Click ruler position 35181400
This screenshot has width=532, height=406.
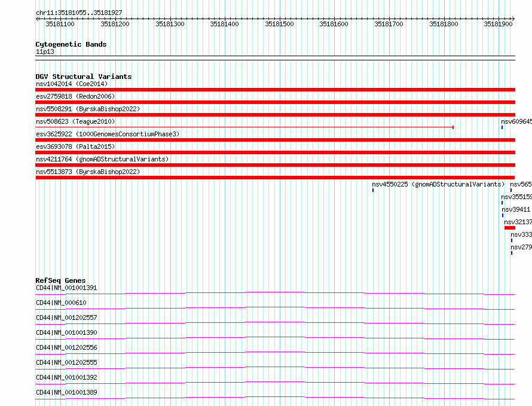pyautogui.click(x=225, y=24)
